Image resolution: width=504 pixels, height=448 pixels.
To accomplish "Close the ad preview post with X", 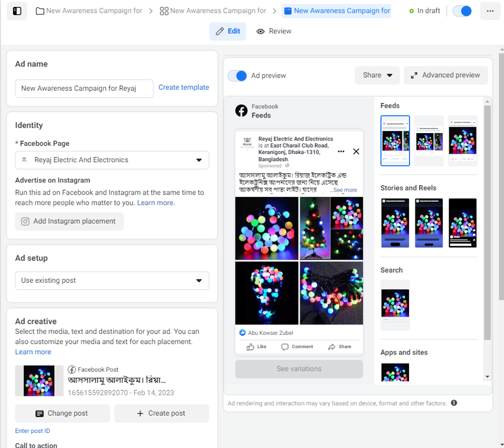I will pos(356,152).
